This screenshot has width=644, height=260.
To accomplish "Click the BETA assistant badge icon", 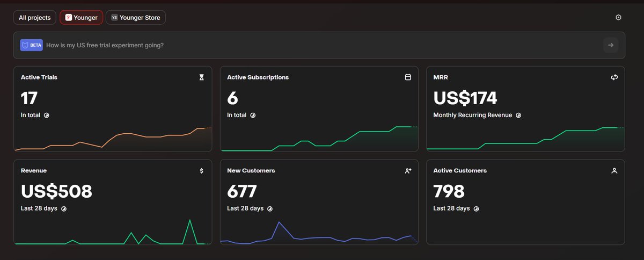I will pos(31,45).
